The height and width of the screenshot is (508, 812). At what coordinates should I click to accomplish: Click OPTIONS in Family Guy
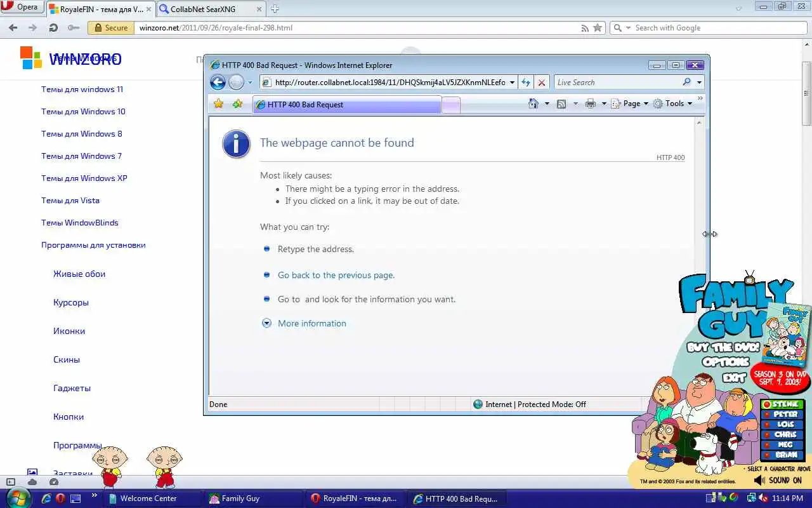726,362
